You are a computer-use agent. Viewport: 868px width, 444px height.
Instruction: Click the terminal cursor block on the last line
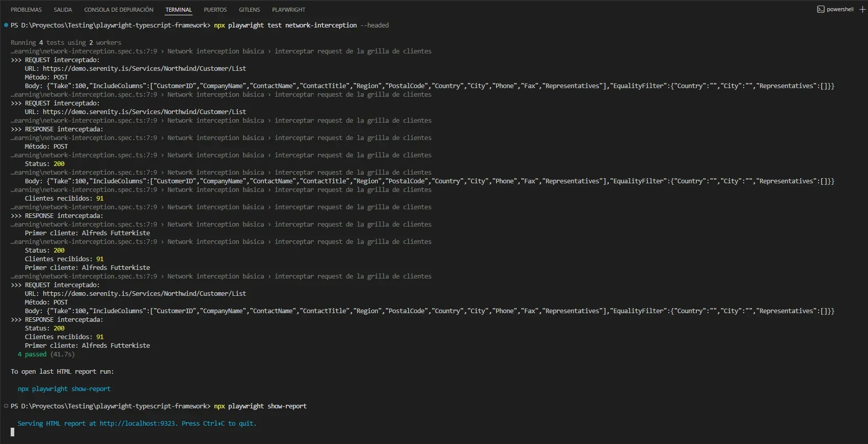(12, 432)
